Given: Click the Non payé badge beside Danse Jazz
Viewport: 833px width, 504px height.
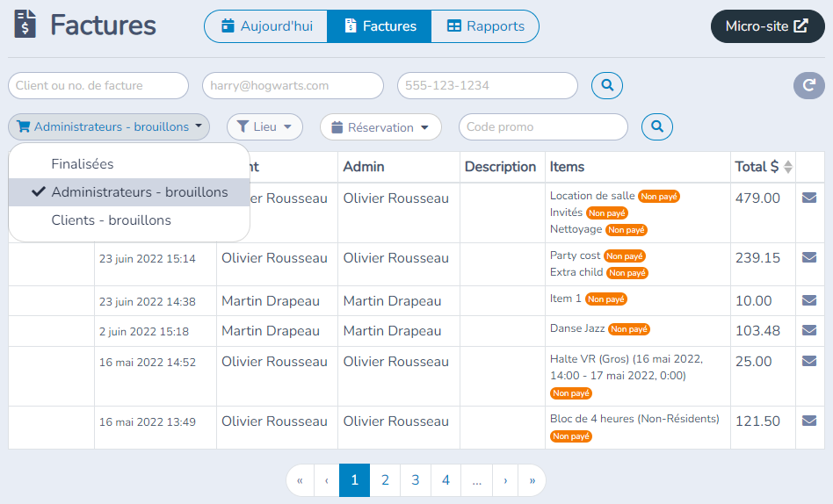Looking at the screenshot, I should [629, 329].
